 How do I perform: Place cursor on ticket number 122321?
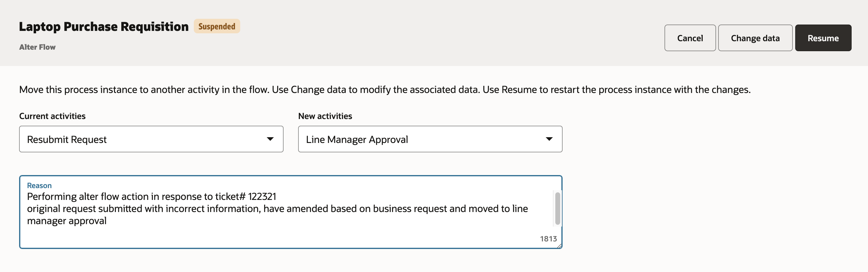[262, 197]
